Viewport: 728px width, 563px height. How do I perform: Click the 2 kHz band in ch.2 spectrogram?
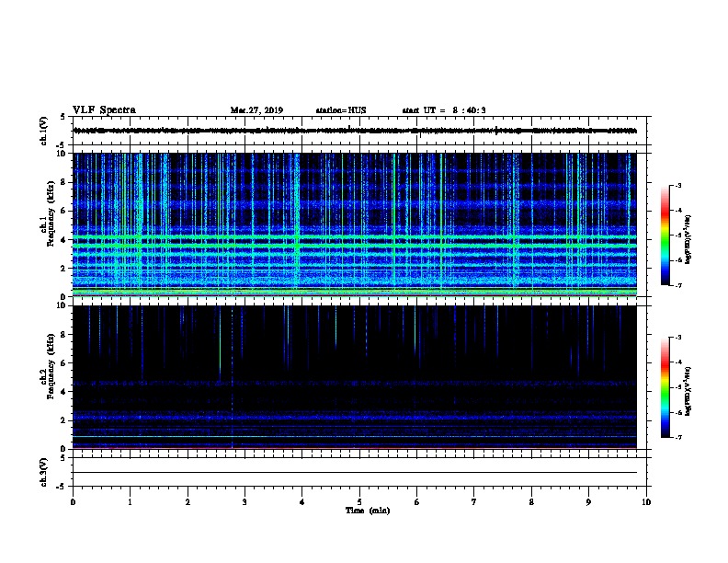355,418
